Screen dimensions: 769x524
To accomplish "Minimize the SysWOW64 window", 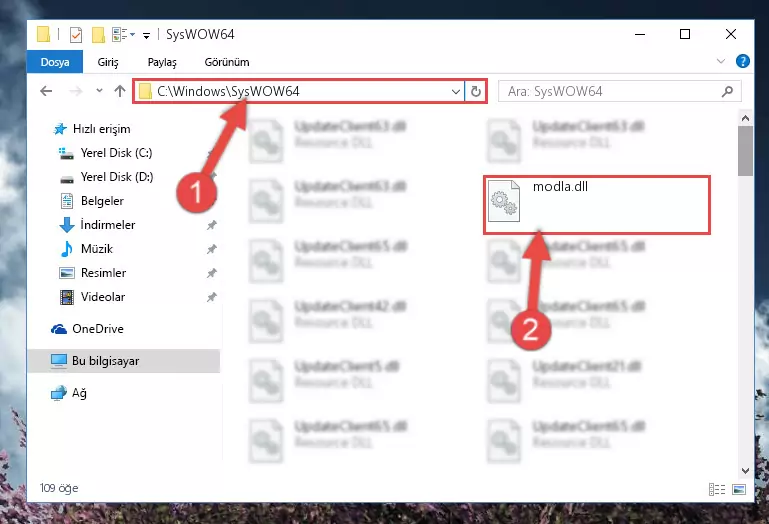I will 640,34.
